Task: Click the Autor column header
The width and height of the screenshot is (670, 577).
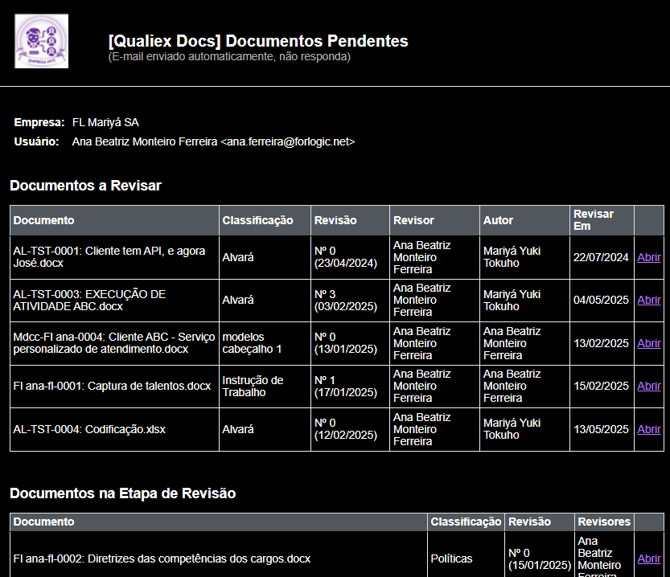Action: tap(498, 220)
